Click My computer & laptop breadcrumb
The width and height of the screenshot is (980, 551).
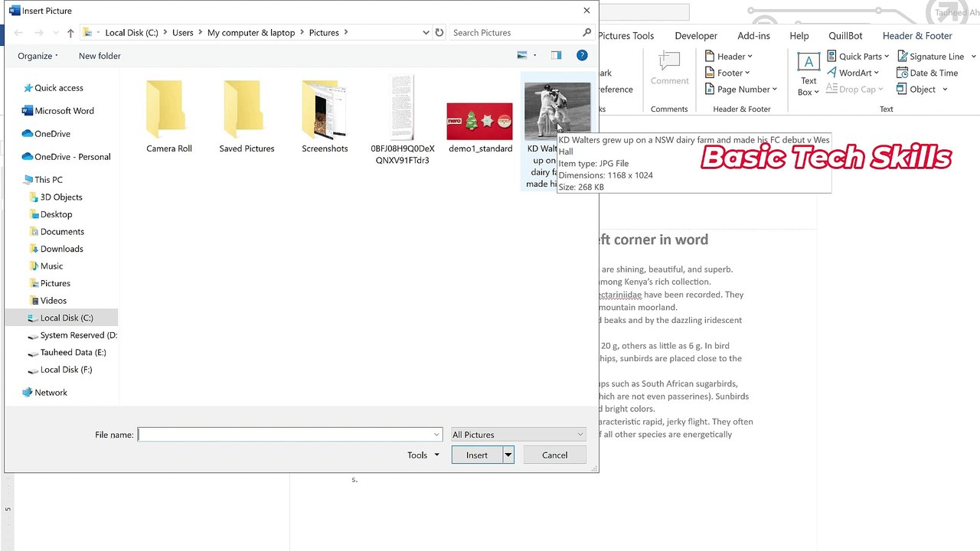pos(251,33)
